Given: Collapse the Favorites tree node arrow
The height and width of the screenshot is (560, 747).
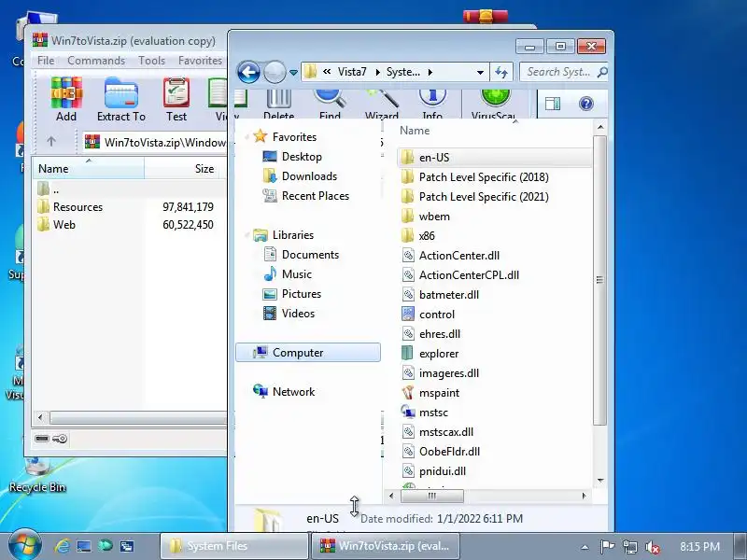Looking at the screenshot, I should click(247, 137).
